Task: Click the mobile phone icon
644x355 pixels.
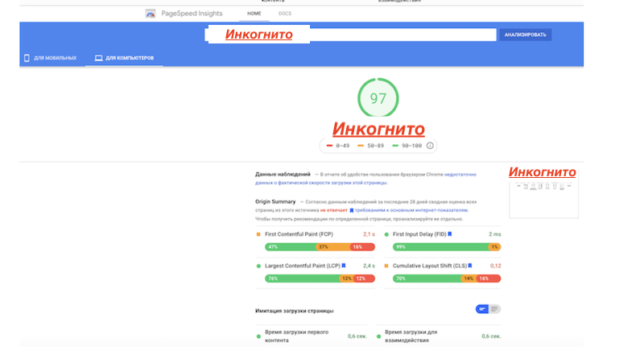Action: tap(27, 58)
